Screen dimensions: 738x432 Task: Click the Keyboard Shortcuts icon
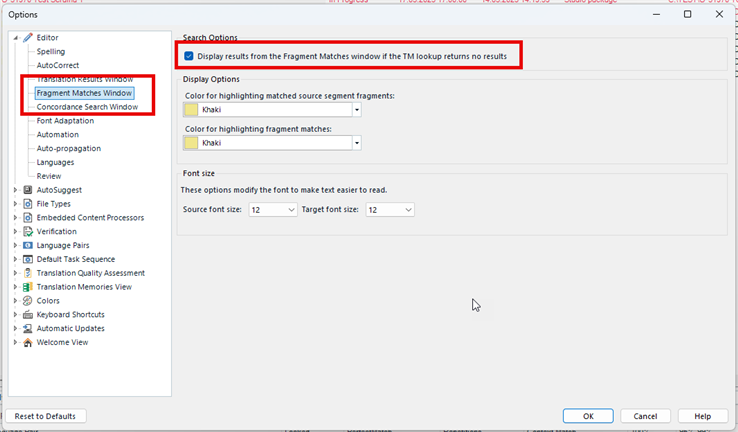click(28, 314)
